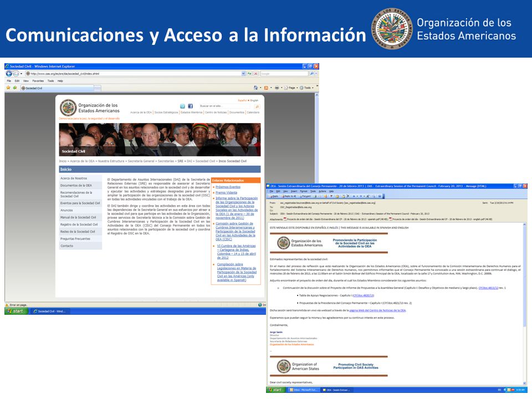
Task: Open the Favorites menu in Internet Explorer
Action: [38, 81]
